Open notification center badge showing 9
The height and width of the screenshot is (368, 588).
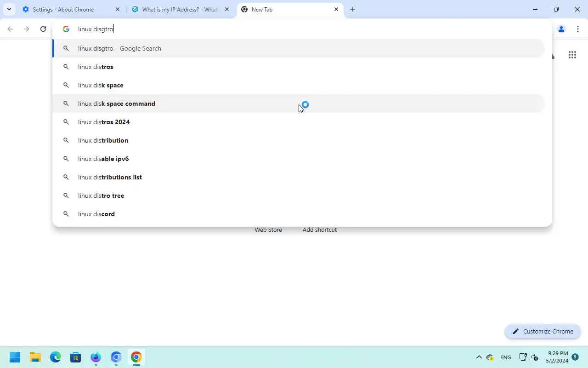coord(575,357)
